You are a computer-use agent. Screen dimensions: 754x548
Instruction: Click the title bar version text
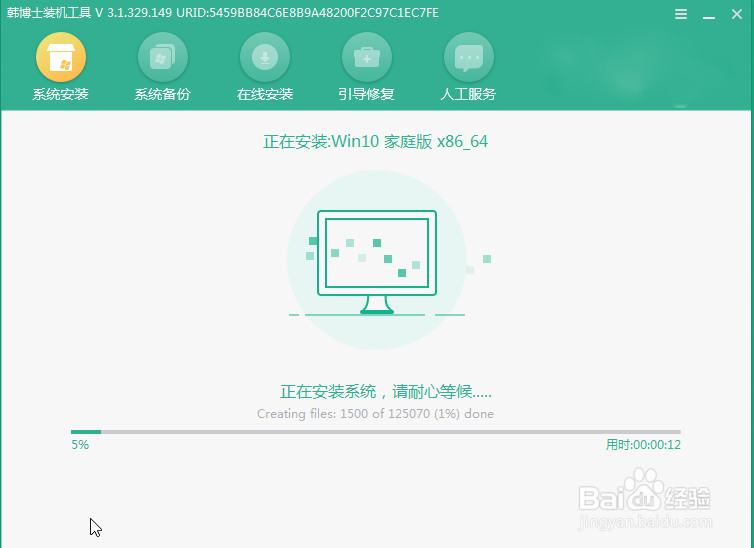click(223, 12)
